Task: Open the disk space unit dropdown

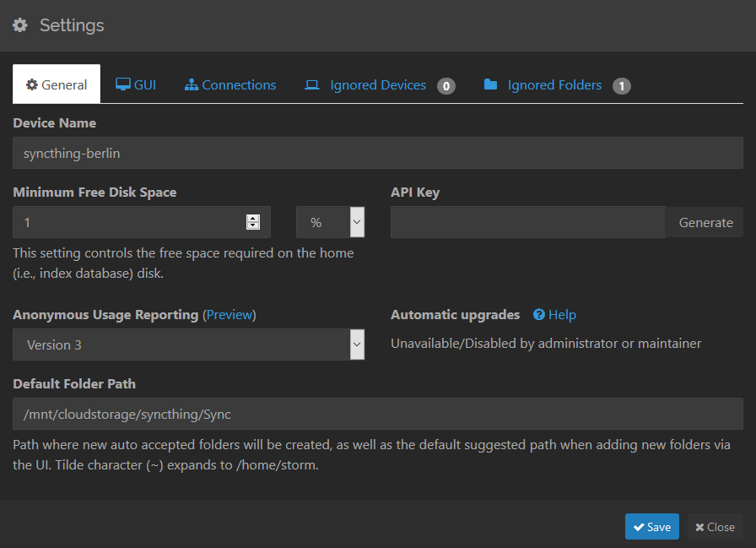Action: pyautogui.click(x=330, y=222)
